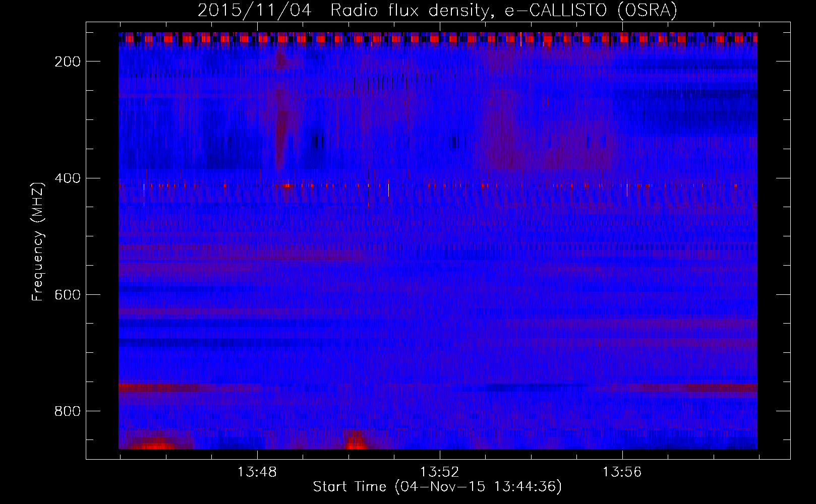
Task: Click the 13:52 time tick label
Action: [x=440, y=472]
